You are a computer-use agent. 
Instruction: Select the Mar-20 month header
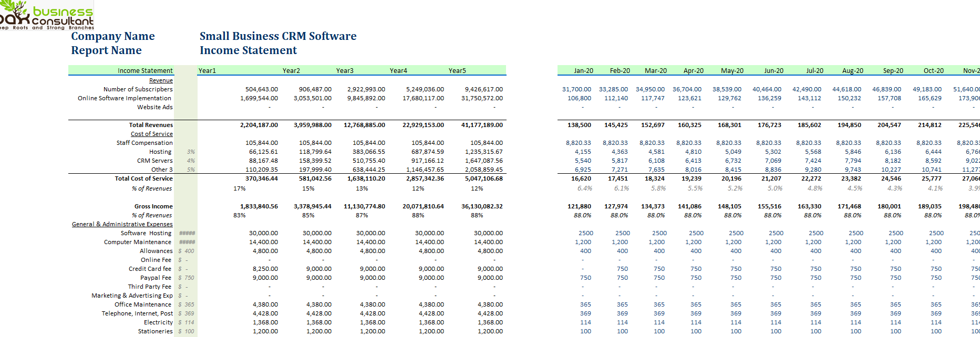coord(656,71)
